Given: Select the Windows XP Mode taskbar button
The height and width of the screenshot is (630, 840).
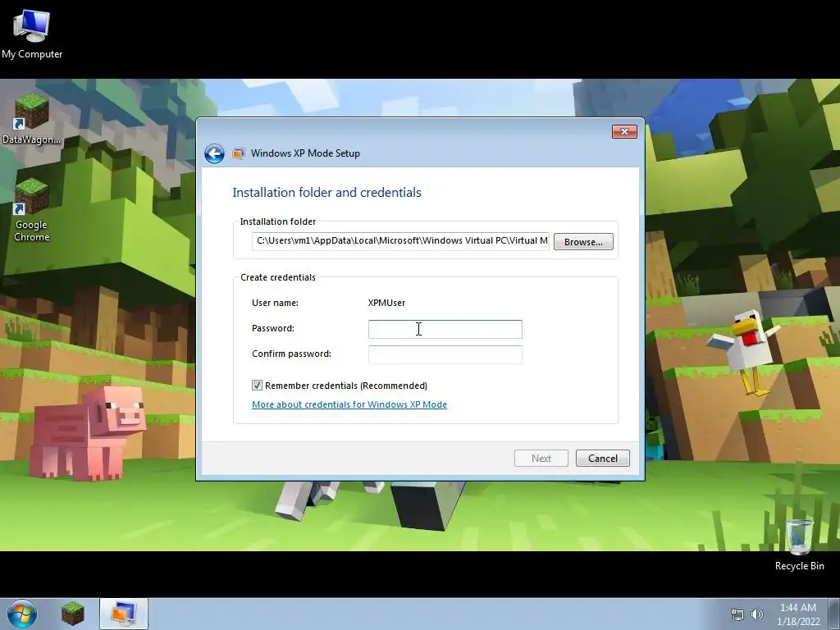Looking at the screenshot, I should click(x=123, y=614).
